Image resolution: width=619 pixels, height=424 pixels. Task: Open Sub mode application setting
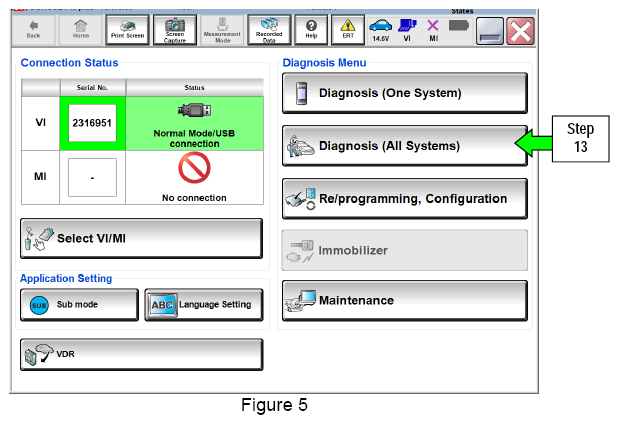pyautogui.click(x=79, y=305)
